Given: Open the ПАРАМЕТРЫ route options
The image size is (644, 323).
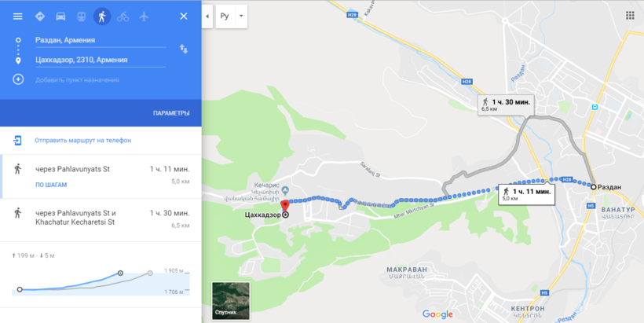Looking at the screenshot, I should (171, 113).
